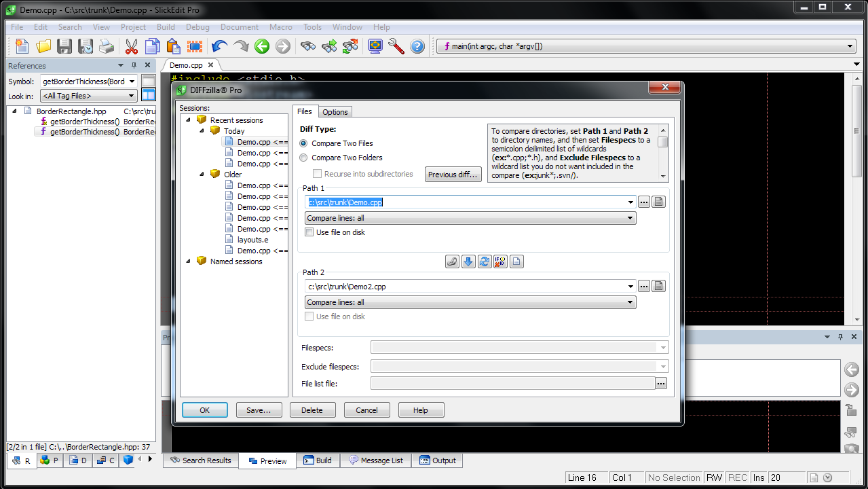Switch to the Search Results tab
This screenshot has width=868, height=489.
tap(201, 460)
